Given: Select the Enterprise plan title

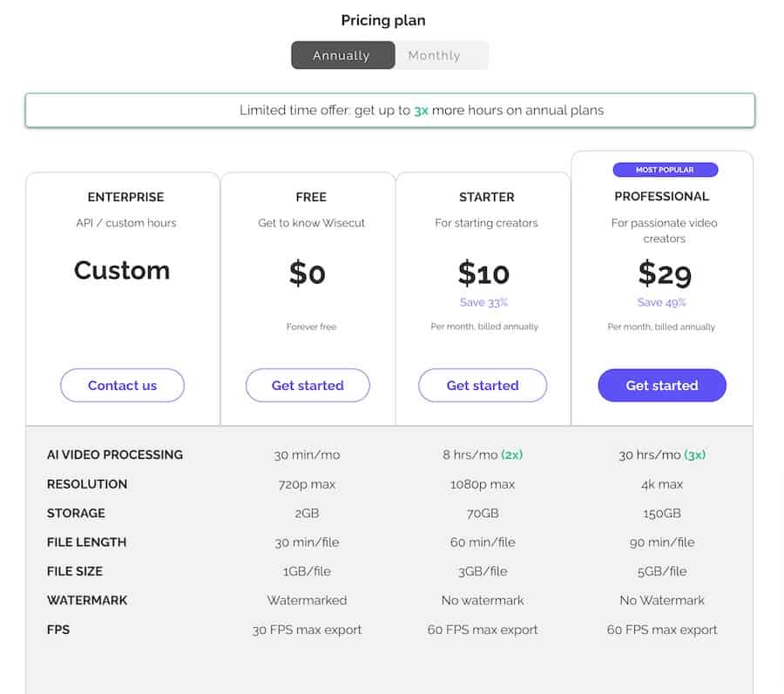Looking at the screenshot, I should (x=125, y=197).
